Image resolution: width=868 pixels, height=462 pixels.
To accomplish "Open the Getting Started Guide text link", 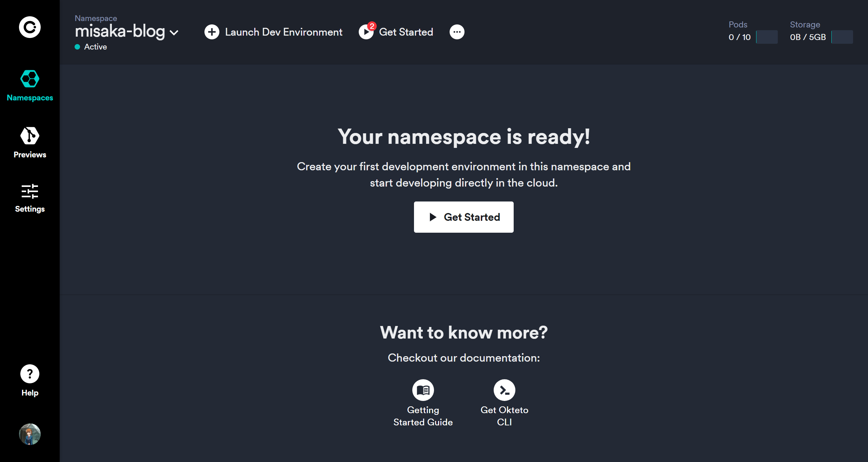I will 423,416.
